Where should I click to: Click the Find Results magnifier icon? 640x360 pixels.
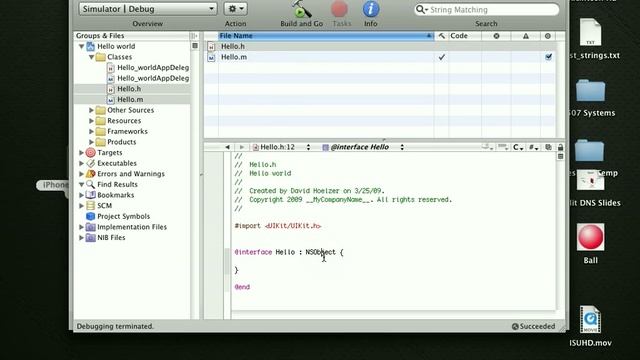coord(91,184)
